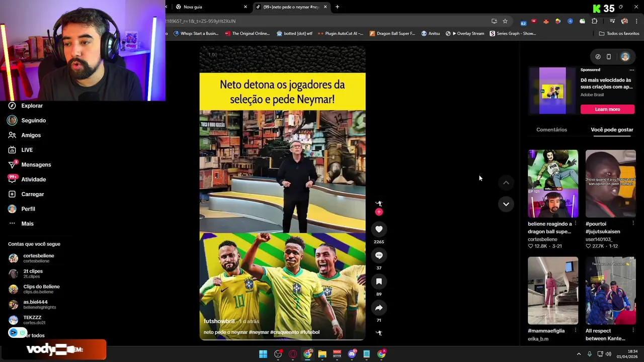The width and height of the screenshot is (644, 362).
Task: Open 2t clipes followed account
Action: coord(33,274)
